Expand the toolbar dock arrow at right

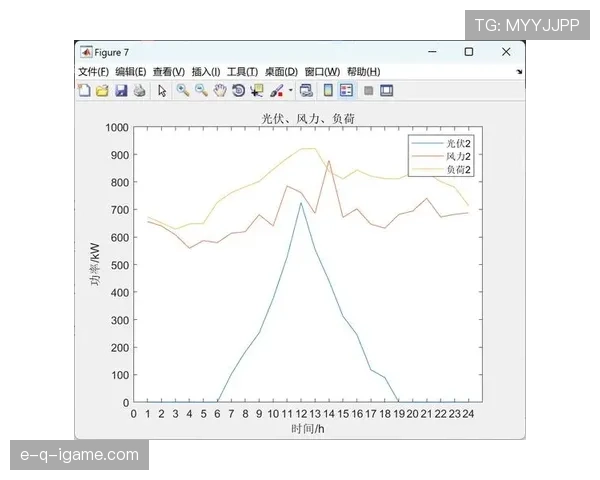(x=519, y=72)
